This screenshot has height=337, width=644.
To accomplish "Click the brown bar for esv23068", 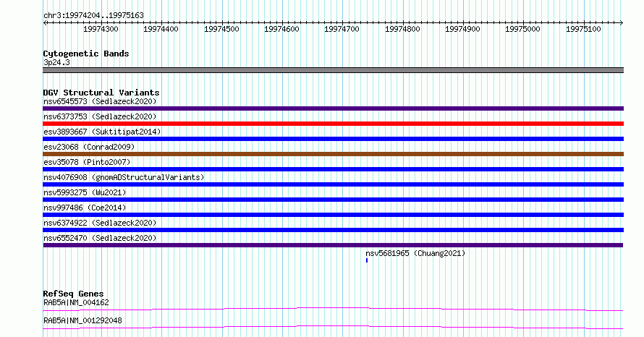I will tap(333, 154).
